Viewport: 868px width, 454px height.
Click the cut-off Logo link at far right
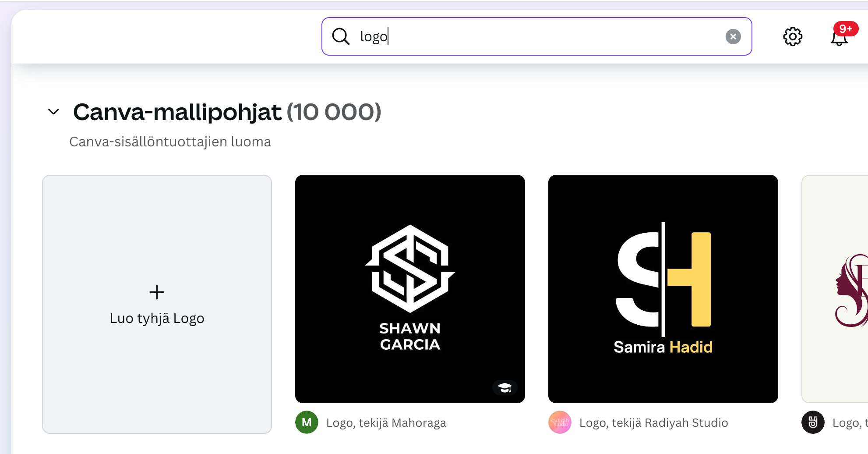click(850, 422)
